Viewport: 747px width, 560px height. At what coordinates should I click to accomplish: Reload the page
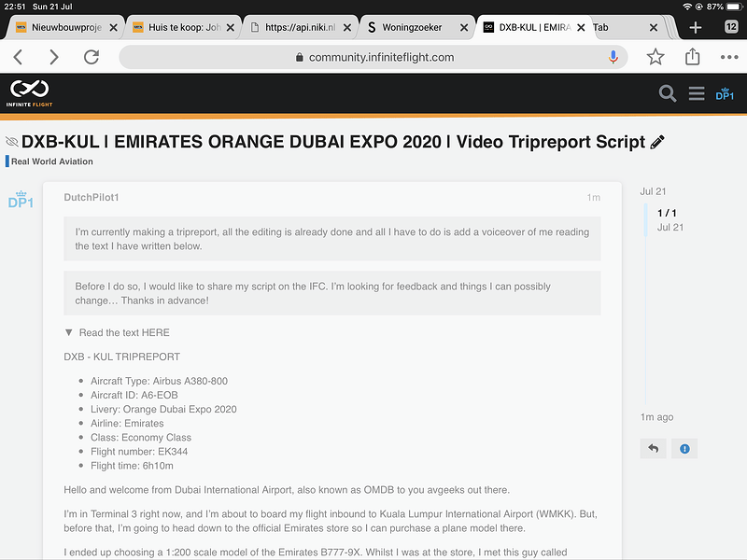tap(92, 57)
